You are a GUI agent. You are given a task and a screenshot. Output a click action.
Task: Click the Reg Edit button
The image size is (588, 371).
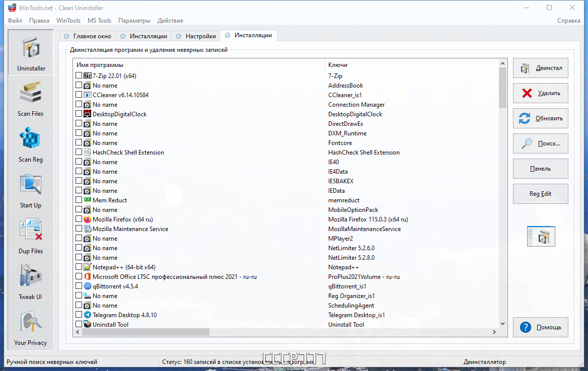(540, 194)
